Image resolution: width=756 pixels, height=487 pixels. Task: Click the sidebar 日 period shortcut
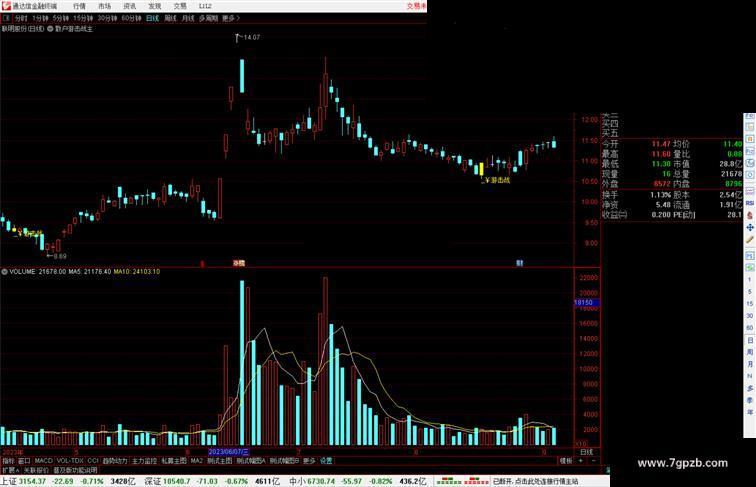click(750, 340)
